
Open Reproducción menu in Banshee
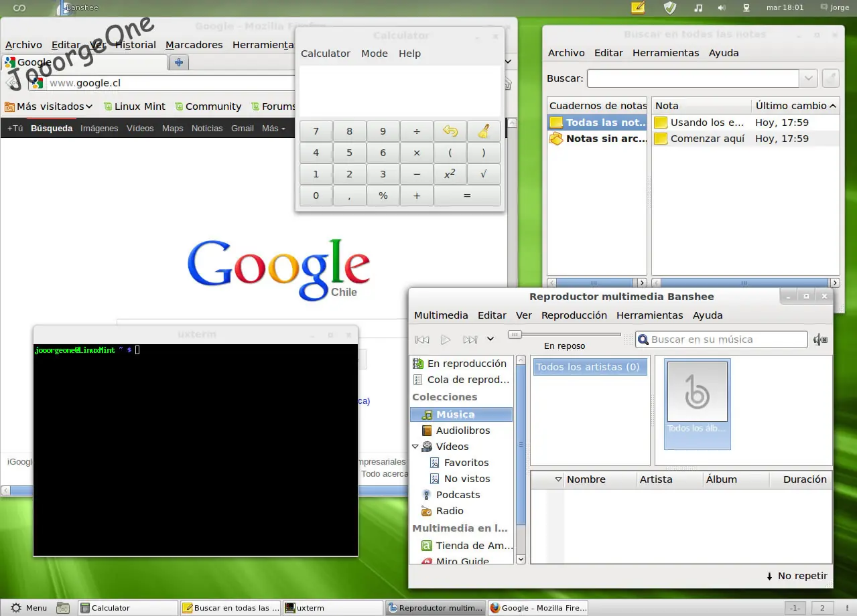click(574, 315)
